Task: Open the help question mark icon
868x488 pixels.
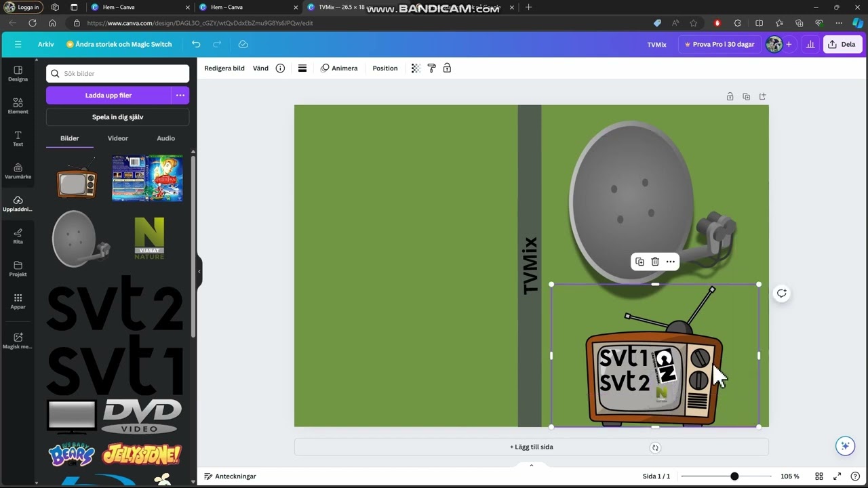Action: tap(854, 476)
